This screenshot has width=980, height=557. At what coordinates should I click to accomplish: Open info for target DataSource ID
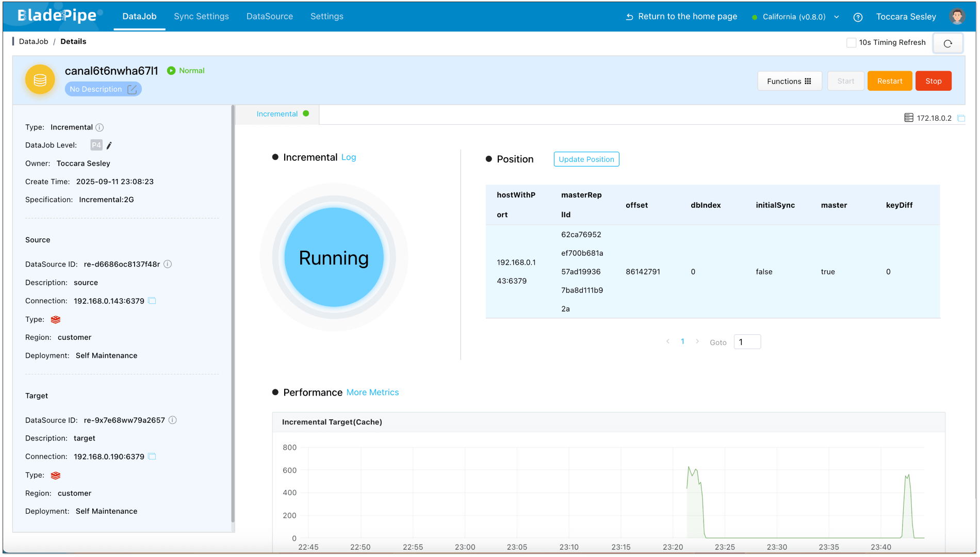click(x=173, y=420)
